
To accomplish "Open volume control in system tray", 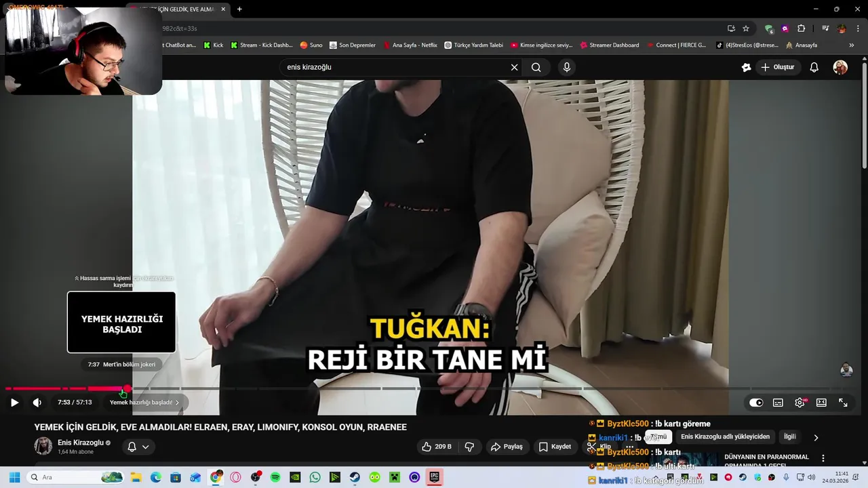I will point(811,477).
